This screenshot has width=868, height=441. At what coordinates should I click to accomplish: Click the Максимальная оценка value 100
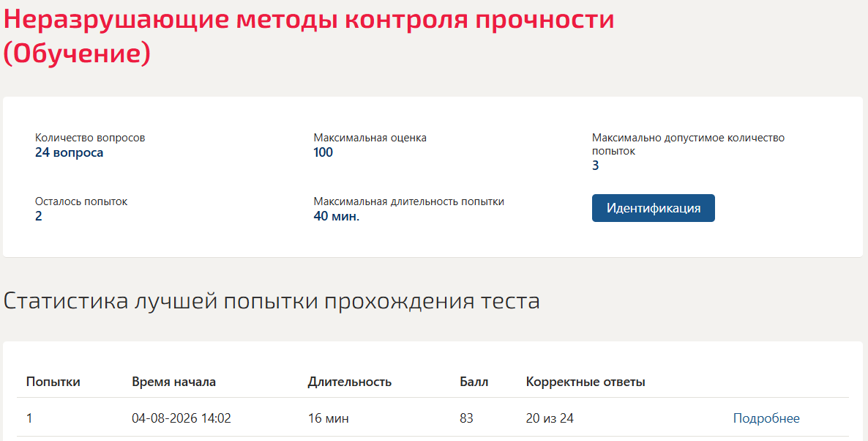pyautogui.click(x=323, y=153)
